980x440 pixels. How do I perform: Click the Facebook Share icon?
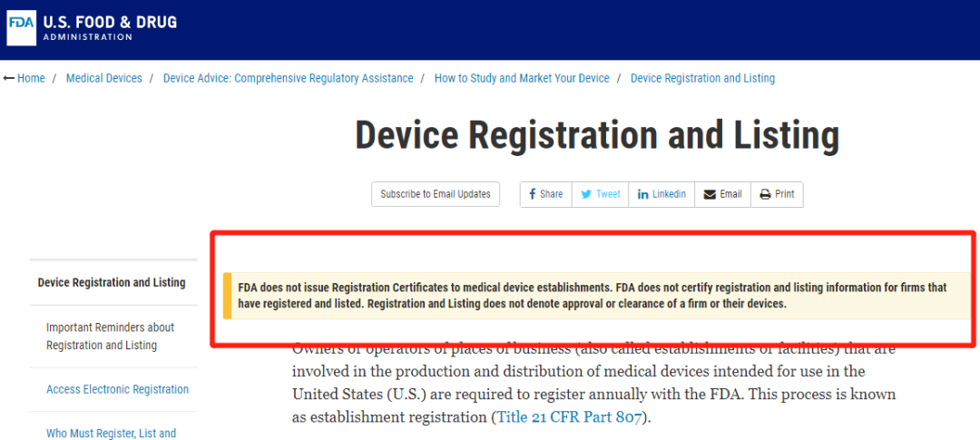533,194
